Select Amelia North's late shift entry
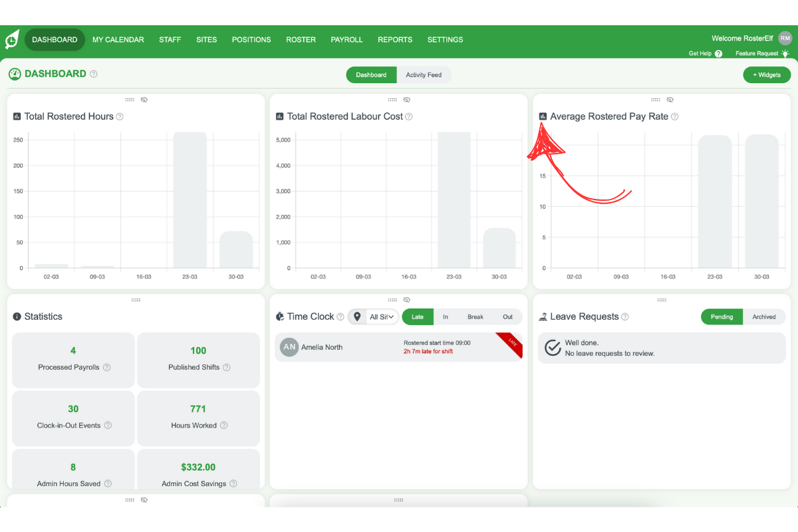 tap(398, 347)
